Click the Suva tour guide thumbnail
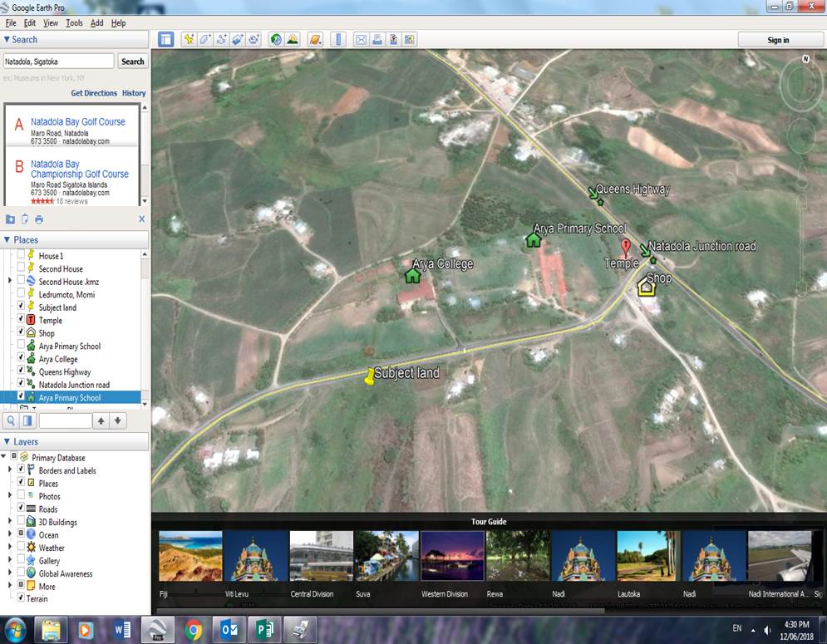The width and height of the screenshot is (827, 644). click(x=386, y=556)
